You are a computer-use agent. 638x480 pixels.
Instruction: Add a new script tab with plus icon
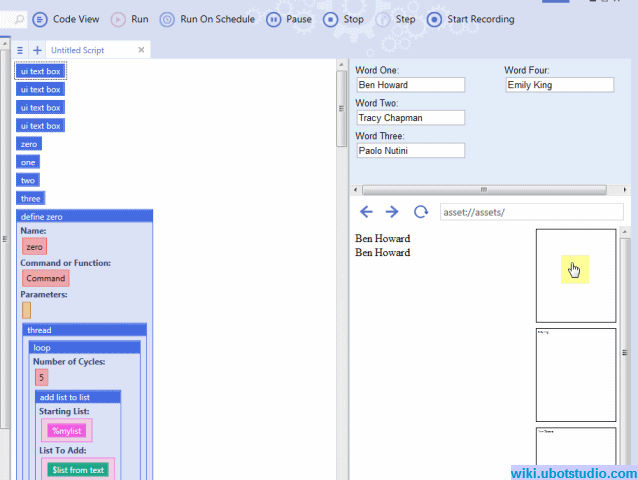point(37,50)
